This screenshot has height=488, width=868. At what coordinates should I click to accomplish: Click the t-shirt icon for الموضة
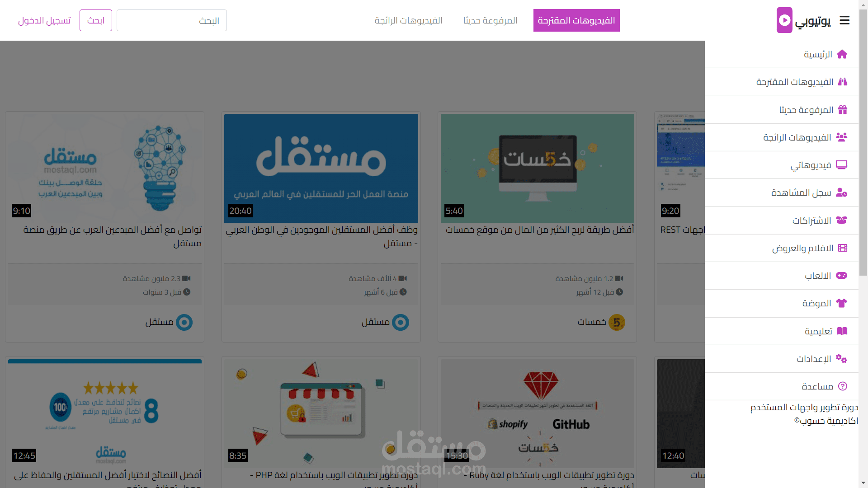coord(841,303)
